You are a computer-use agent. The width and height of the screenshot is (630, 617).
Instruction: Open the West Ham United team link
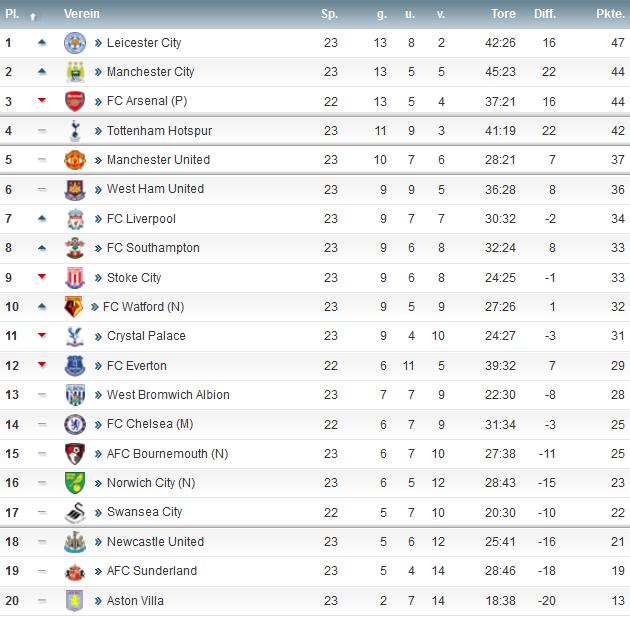tap(155, 189)
